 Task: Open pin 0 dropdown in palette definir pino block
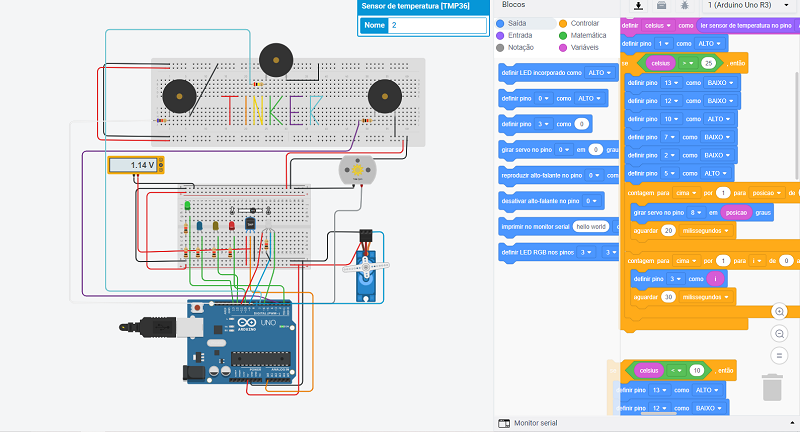tap(543, 98)
